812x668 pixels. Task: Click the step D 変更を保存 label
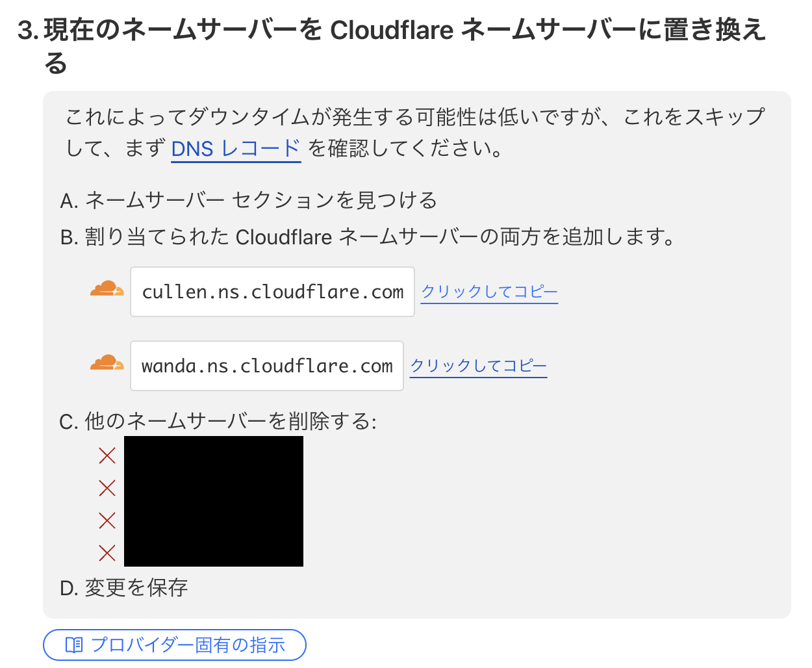(x=123, y=587)
